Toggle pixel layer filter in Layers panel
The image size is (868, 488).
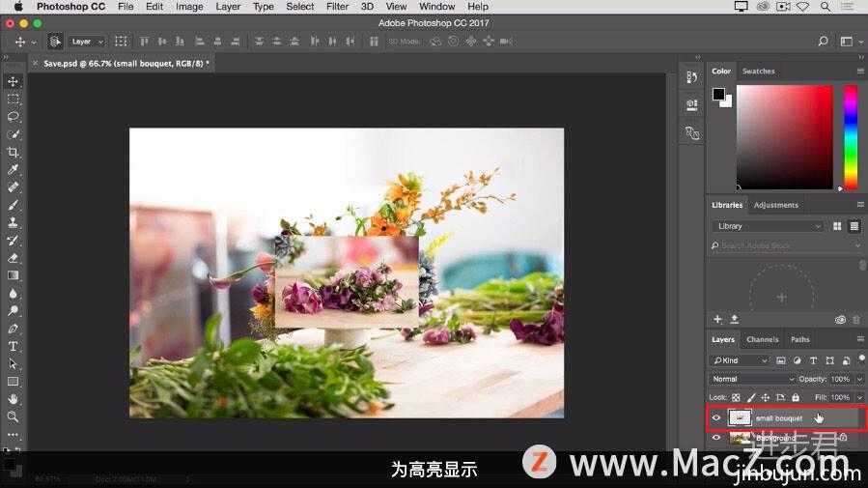pos(780,360)
